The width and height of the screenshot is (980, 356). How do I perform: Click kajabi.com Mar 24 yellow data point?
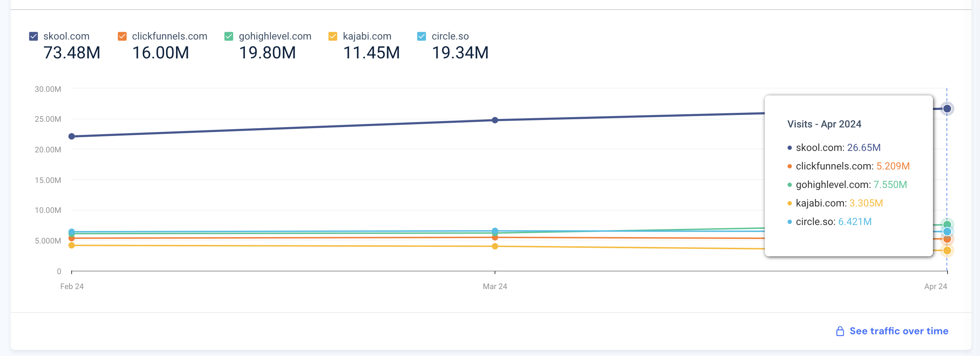495,247
